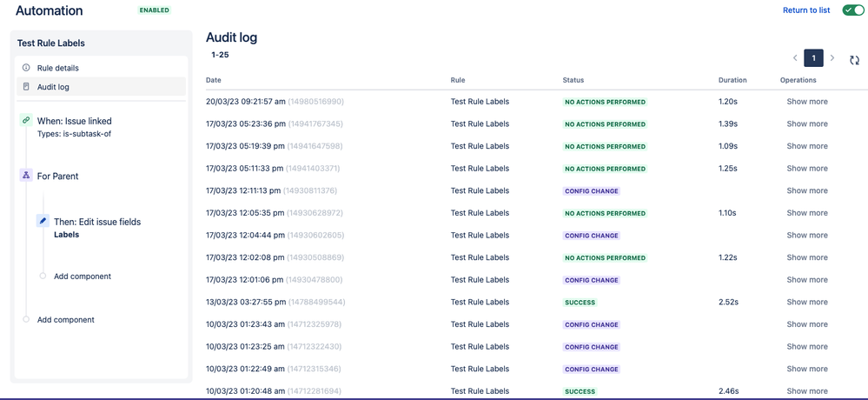Click the Automation page heading
The width and height of the screenshot is (868, 400).
[50, 10]
